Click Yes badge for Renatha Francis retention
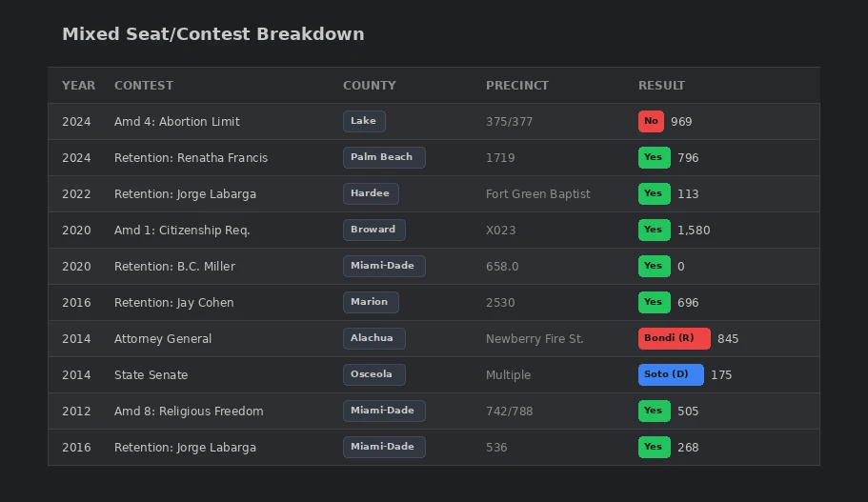This screenshot has height=502, width=868. coord(654,157)
